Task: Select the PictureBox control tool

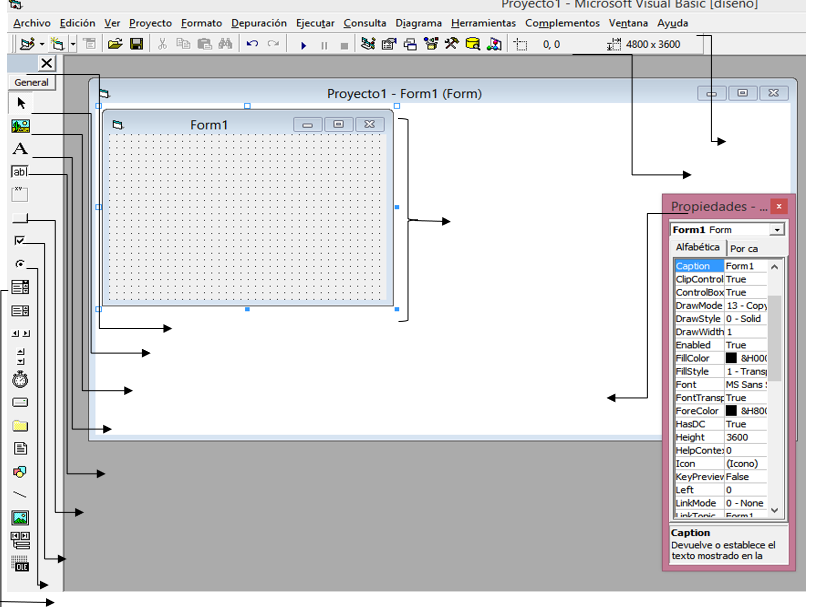Action: 20,126
